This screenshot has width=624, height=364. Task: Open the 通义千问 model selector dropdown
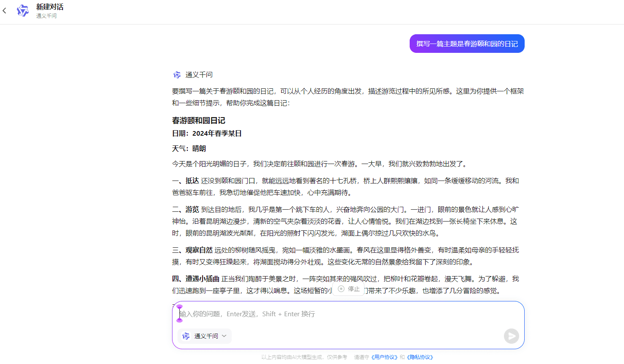click(205, 336)
